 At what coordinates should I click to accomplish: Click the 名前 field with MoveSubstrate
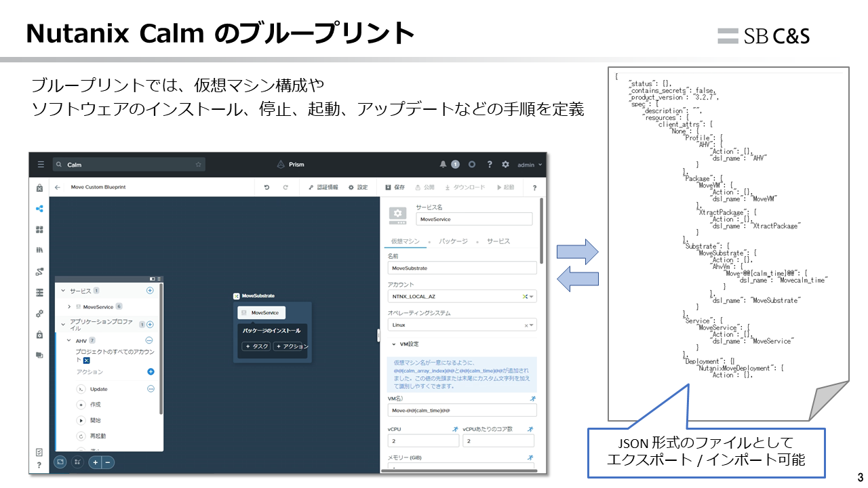[462, 268]
